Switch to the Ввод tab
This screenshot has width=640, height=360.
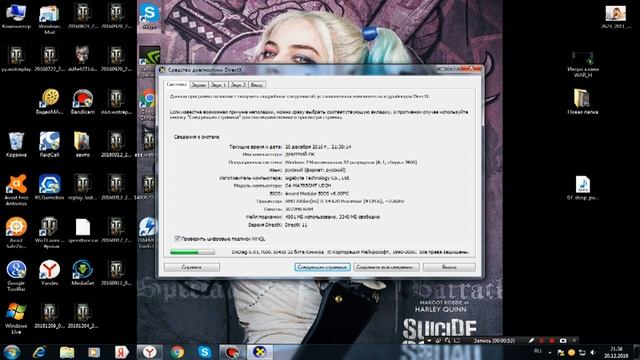pos(257,85)
